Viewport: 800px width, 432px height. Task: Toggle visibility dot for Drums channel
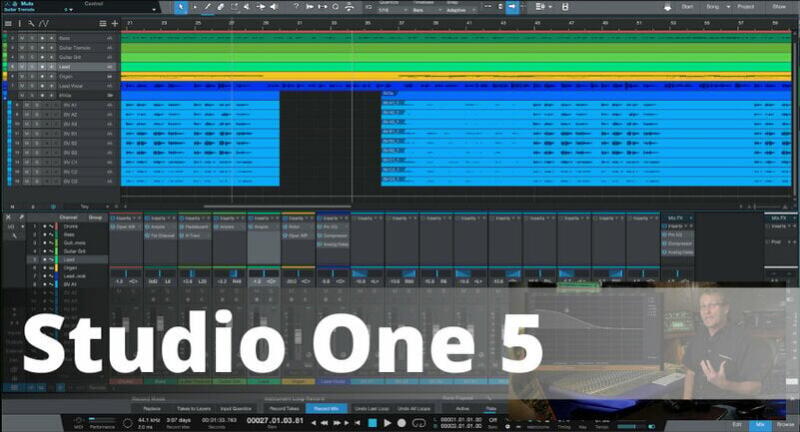(x=45, y=227)
